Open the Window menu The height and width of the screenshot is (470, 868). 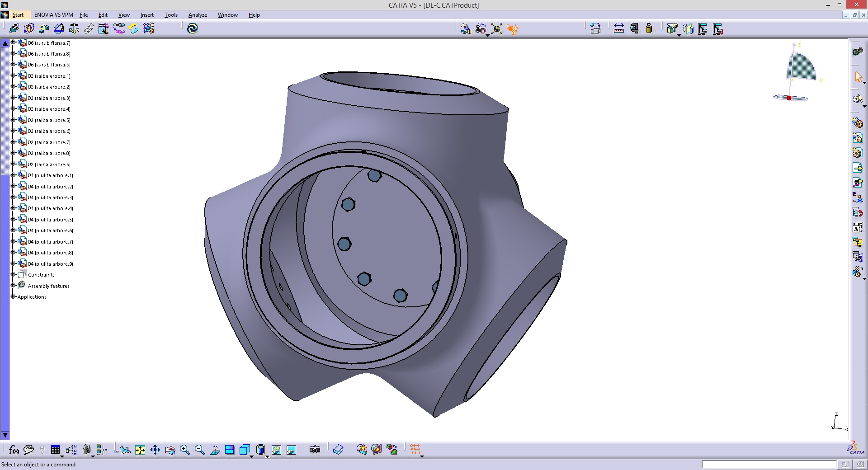(227, 15)
